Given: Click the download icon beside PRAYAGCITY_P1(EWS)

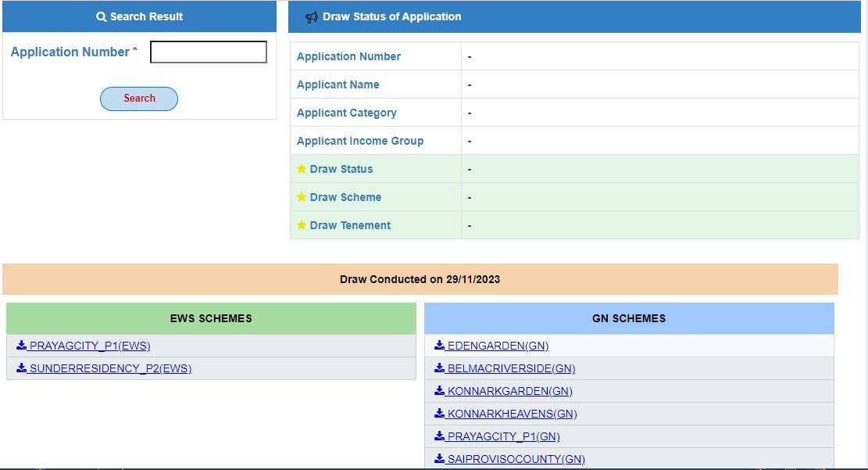Looking at the screenshot, I should (x=21, y=346).
